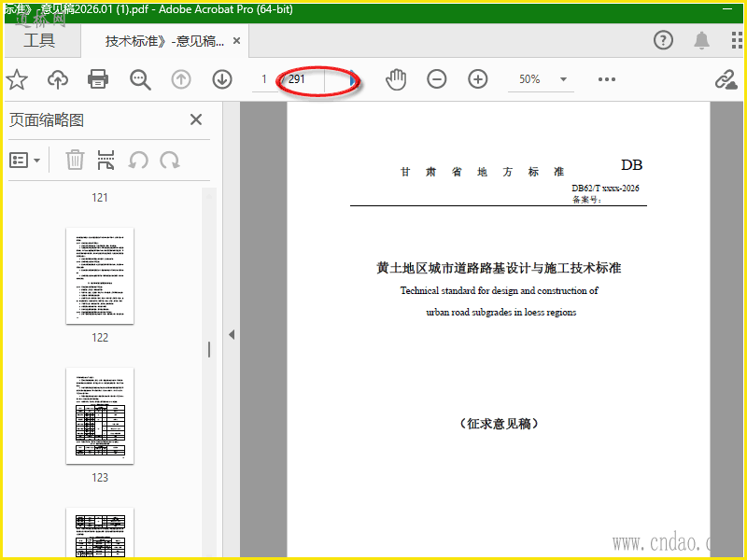Select the thumbnail below page 123
The height and width of the screenshot is (560, 747).
100,533
